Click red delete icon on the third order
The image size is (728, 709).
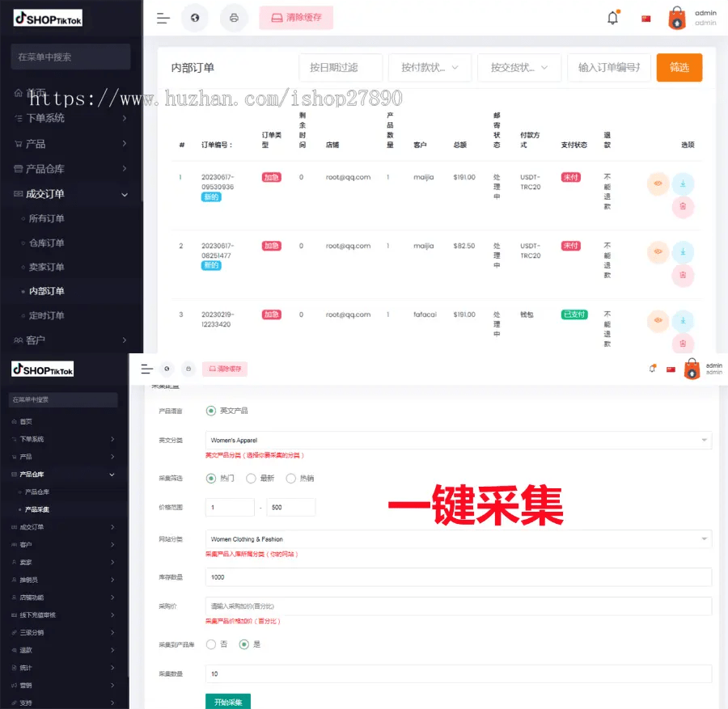pyautogui.click(x=684, y=344)
